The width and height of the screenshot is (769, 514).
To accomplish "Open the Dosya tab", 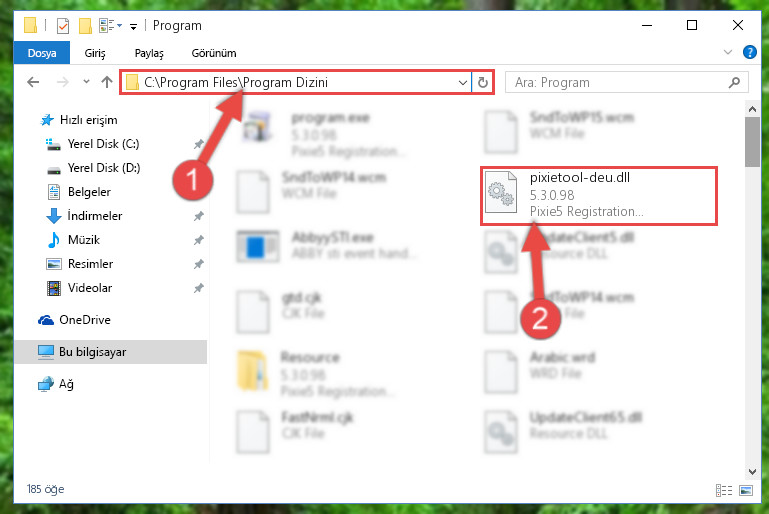I will 42,53.
